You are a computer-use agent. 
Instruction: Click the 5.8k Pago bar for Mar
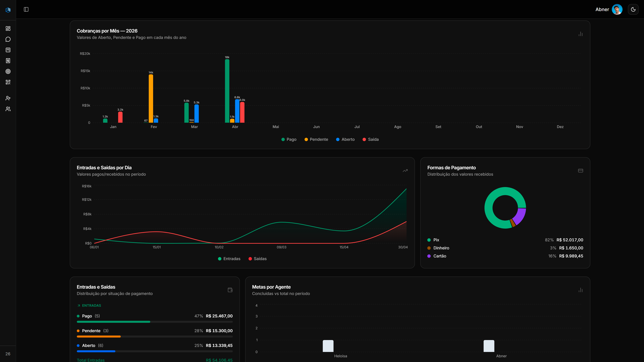[x=186, y=113]
